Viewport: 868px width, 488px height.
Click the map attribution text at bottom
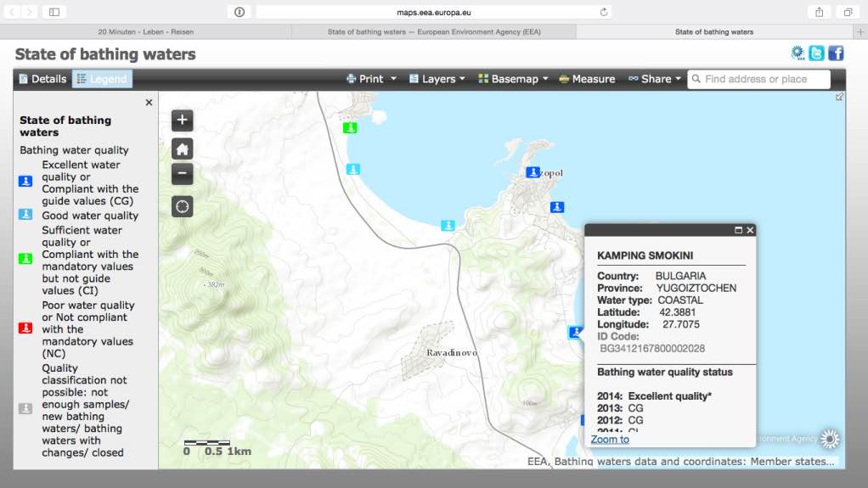(x=680, y=462)
